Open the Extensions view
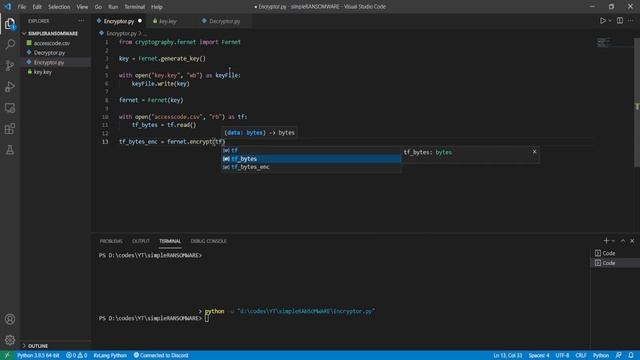 [10, 129]
